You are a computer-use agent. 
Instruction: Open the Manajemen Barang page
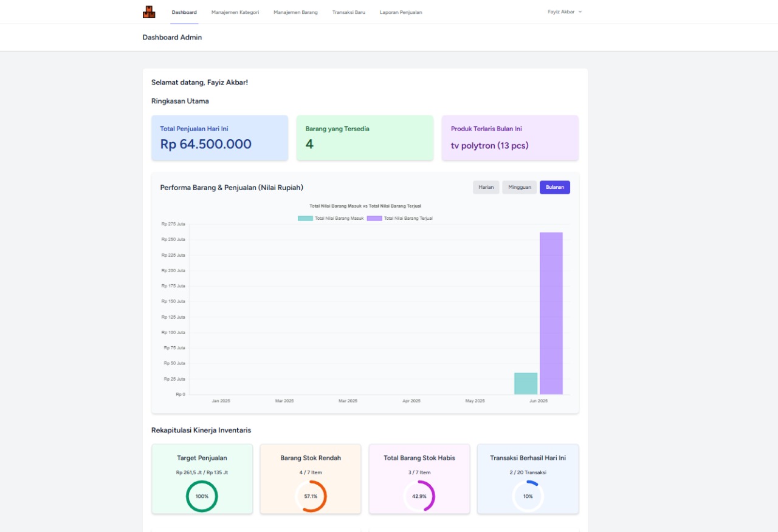[x=295, y=12]
